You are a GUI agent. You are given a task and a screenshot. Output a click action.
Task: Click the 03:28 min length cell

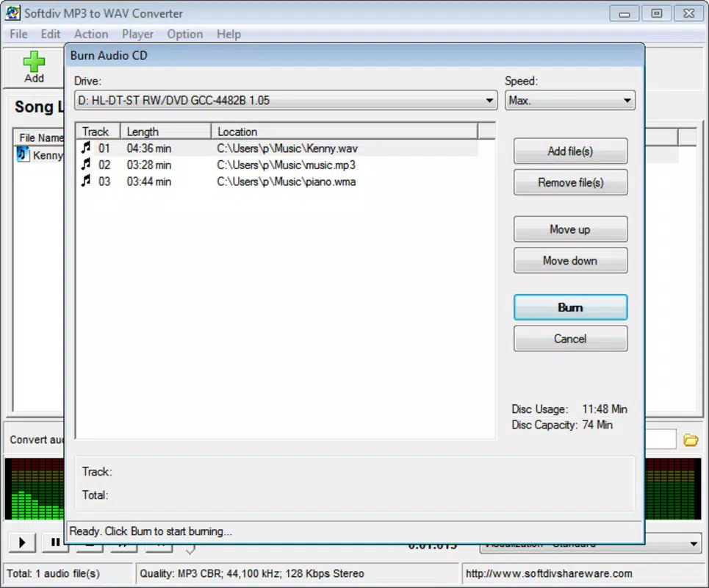point(148,165)
